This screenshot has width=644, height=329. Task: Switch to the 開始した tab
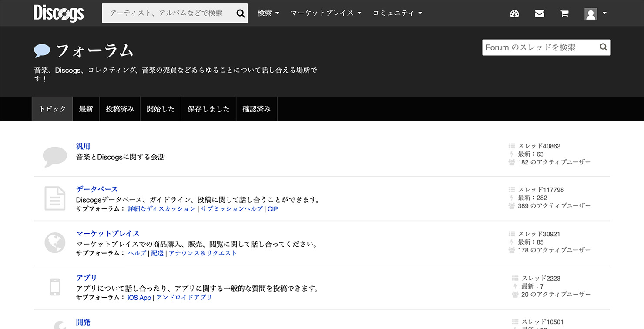[161, 109]
